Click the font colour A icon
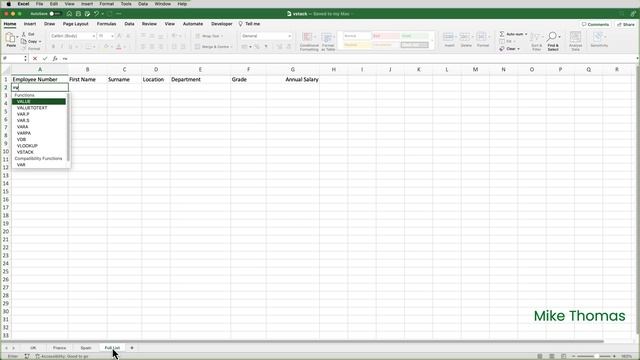The width and height of the screenshot is (640, 360). pos(119,47)
